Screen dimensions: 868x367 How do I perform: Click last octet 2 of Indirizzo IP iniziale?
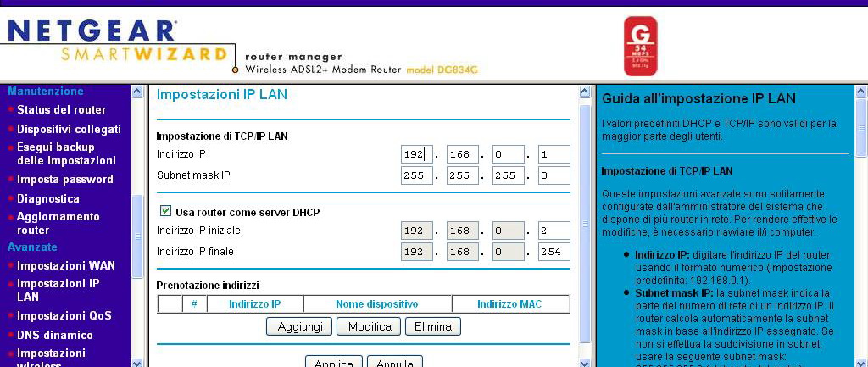[x=554, y=231]
